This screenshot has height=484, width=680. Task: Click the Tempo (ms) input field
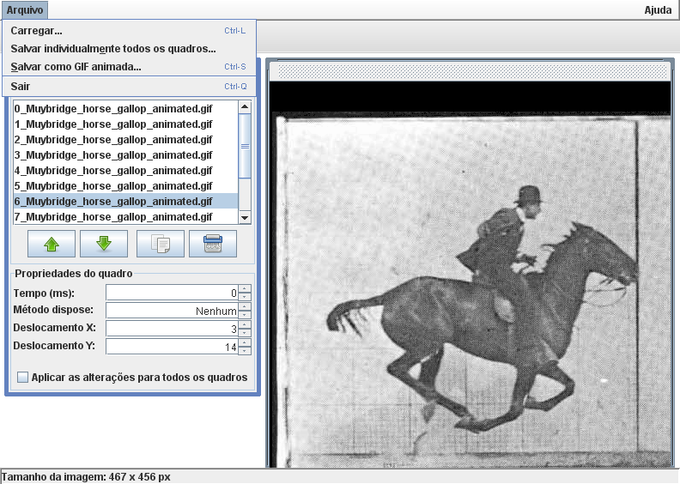pos(172,293)
